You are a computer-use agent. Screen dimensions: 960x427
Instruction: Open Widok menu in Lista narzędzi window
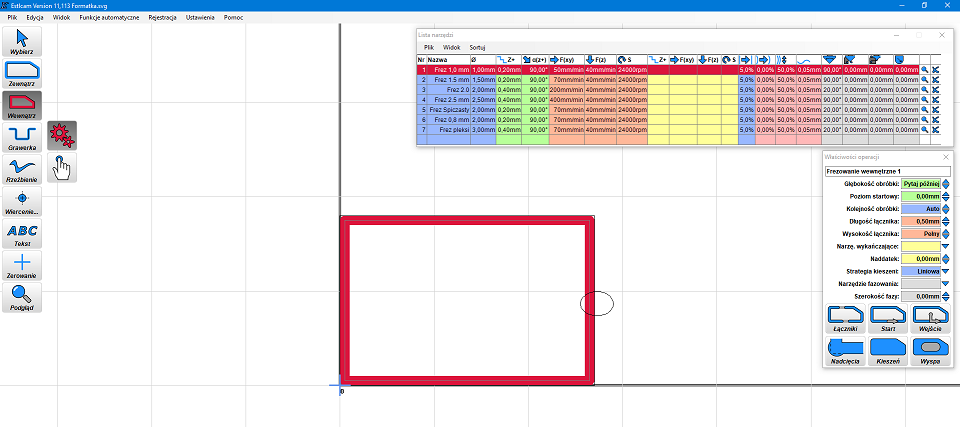pos(452,47)
